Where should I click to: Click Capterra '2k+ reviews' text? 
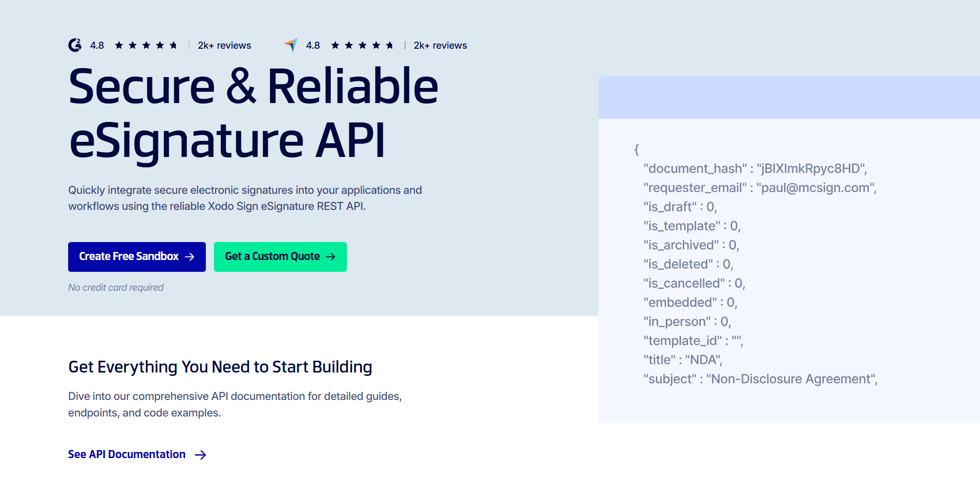440,45
